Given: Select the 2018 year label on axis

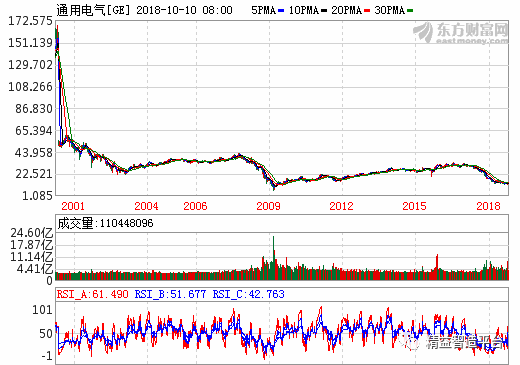Looking at the screenshot, I should [x=488, y=206].
